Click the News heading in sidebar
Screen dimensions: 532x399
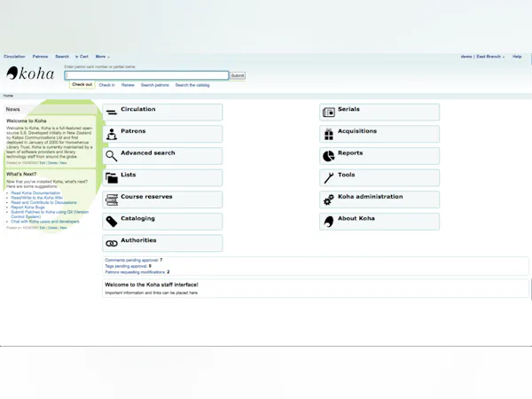pyautogui.click(x=13, y=109)
